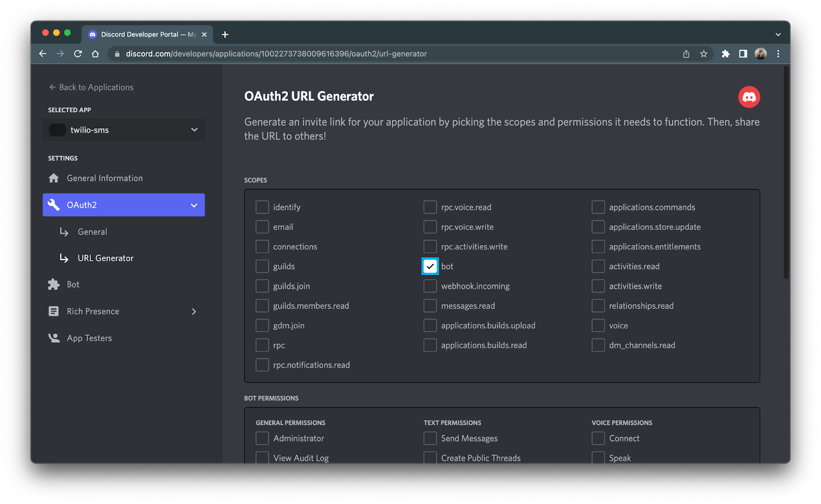The height and width of the screenshot is (504, 821).
Task: Reload the page with the refresh icon
Action: pos(78,54)
